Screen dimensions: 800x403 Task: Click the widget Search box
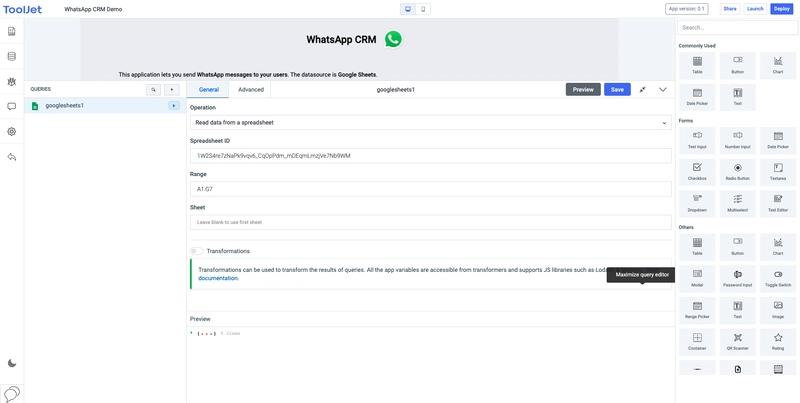click(737, 28)
